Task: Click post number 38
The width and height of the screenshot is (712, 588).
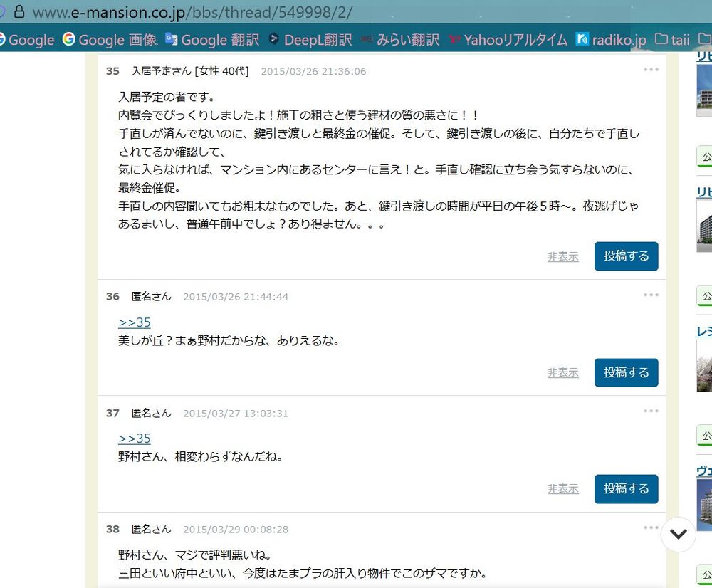Action: 112,530
